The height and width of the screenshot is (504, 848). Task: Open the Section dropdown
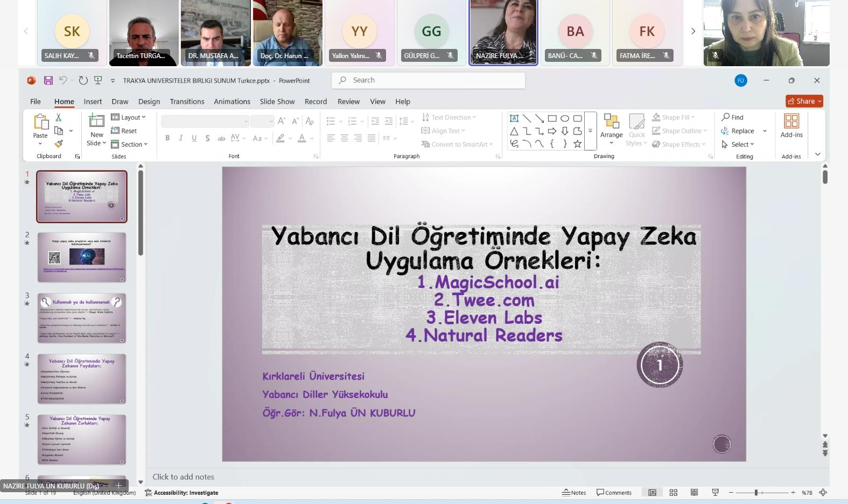click(129, 144)
